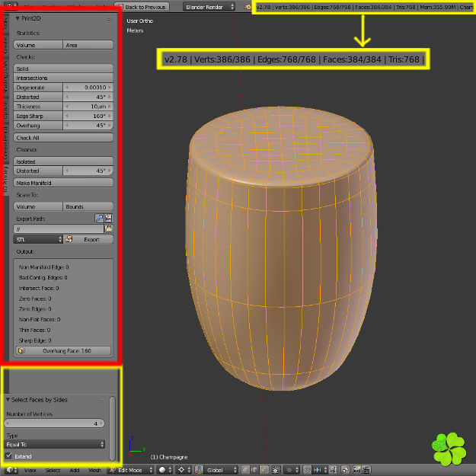Screen dimensions: 476x476
Task: Toggle the Copy Textures icon by Export Path
Action: [108, 219]
